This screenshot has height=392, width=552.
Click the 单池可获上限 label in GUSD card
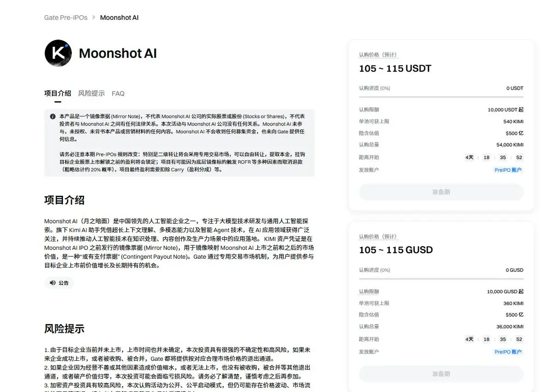(374, 303)
